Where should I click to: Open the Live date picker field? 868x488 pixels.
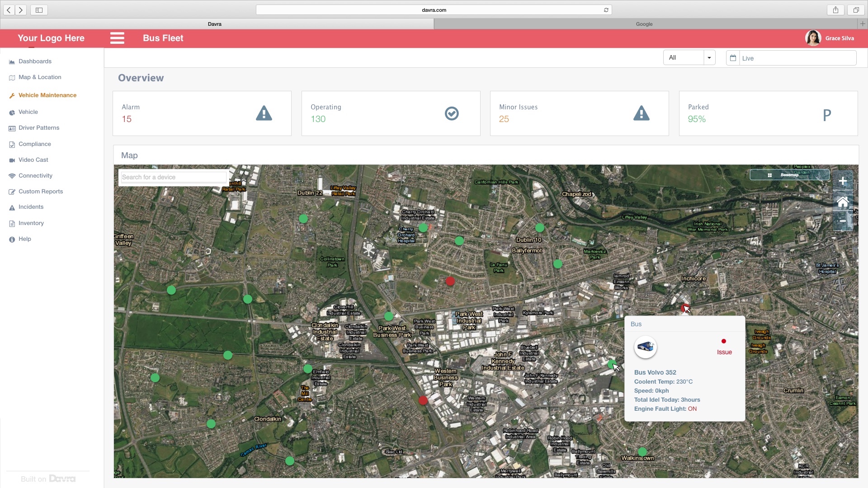(x=791, y=58)
